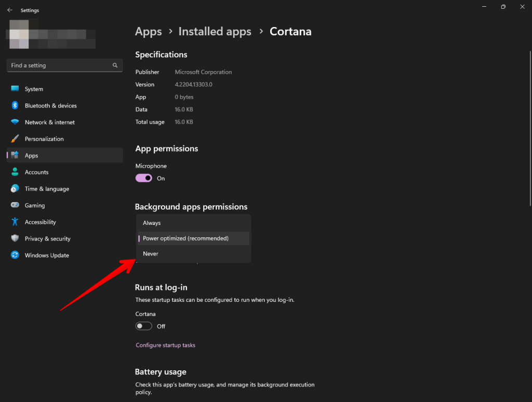Click the System icon in sidebar

[x=15, y=89]
